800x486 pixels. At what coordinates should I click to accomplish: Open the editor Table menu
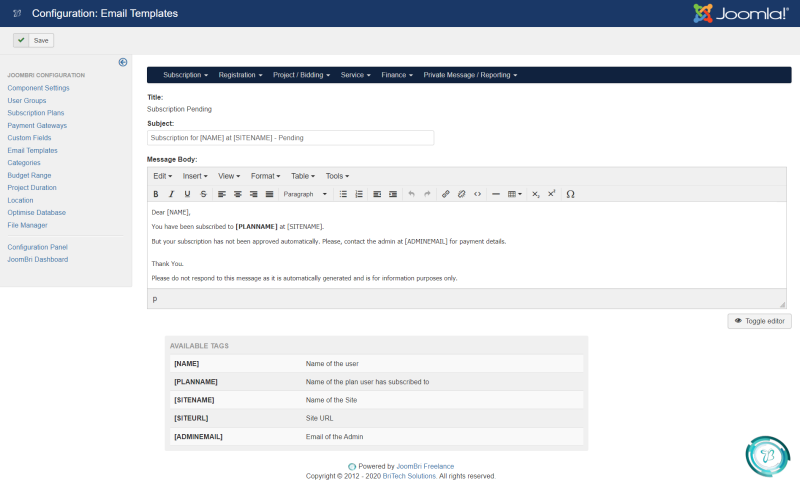(x=303, y=176)
